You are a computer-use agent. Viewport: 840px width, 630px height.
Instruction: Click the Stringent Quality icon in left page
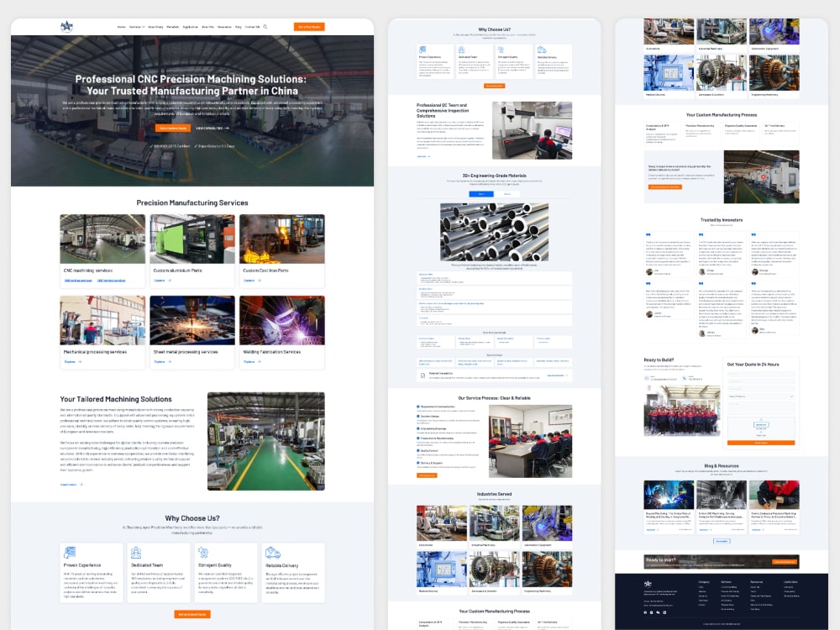[203, 553]
